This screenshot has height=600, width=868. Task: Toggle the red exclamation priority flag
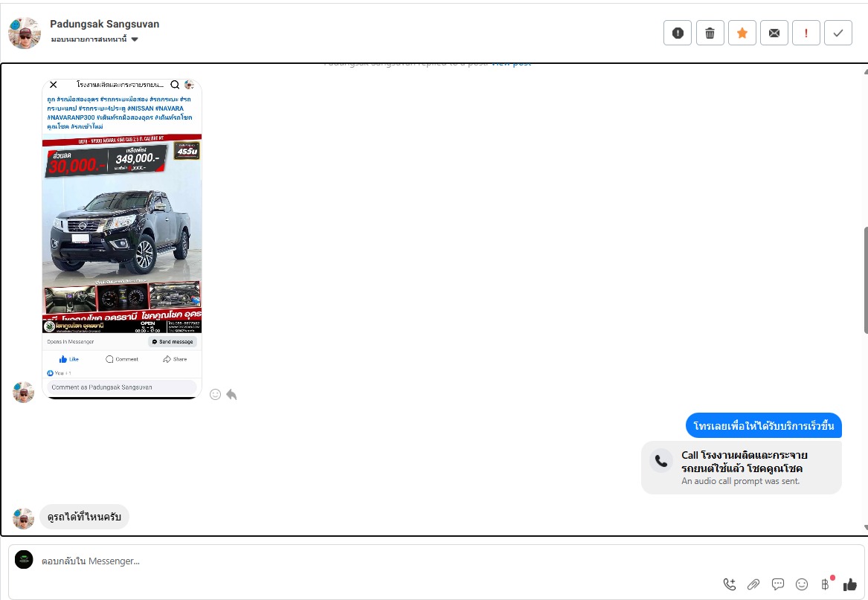[806, 33]
